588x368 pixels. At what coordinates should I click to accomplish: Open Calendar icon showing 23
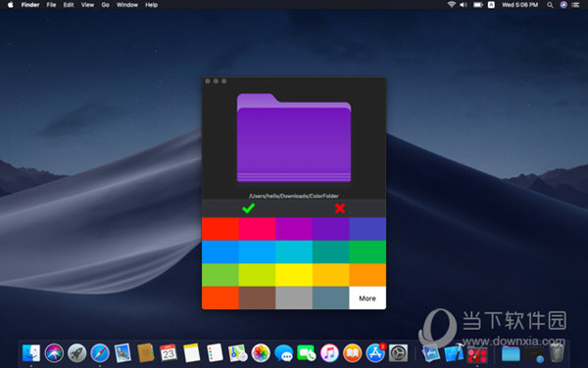[169, 353]
